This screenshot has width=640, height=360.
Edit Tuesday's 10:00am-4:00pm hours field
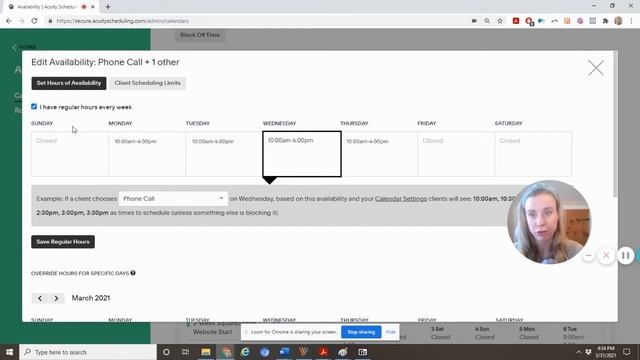coord(224,154)
